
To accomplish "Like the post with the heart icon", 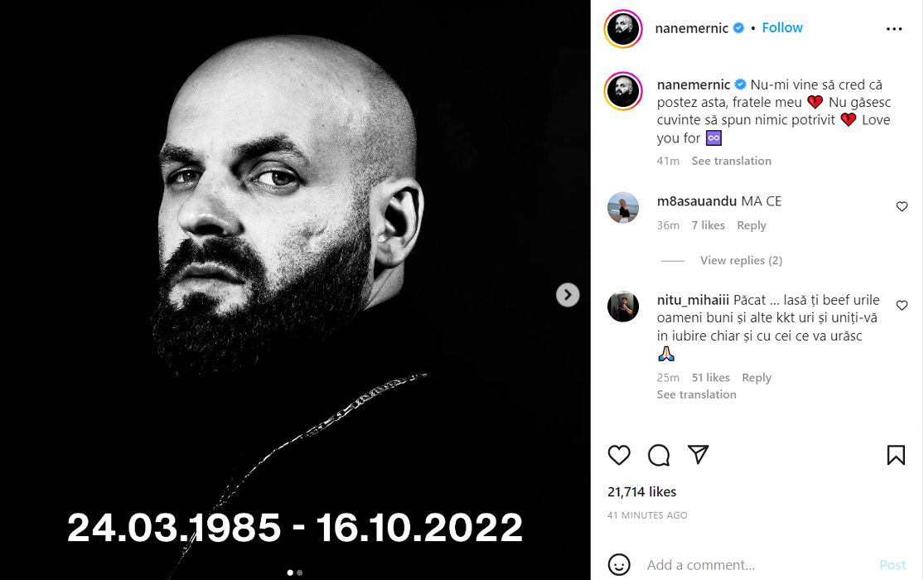I will (x=619, y=455).
